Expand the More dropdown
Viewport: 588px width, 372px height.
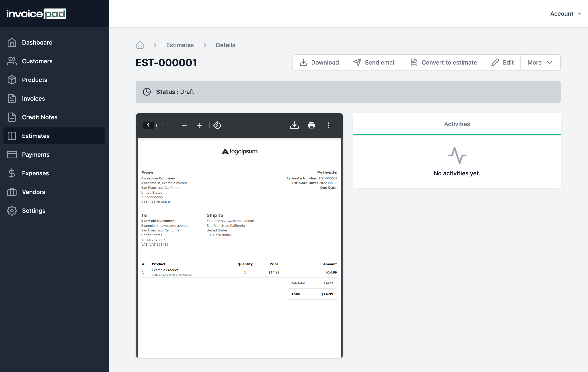(540, 63)
